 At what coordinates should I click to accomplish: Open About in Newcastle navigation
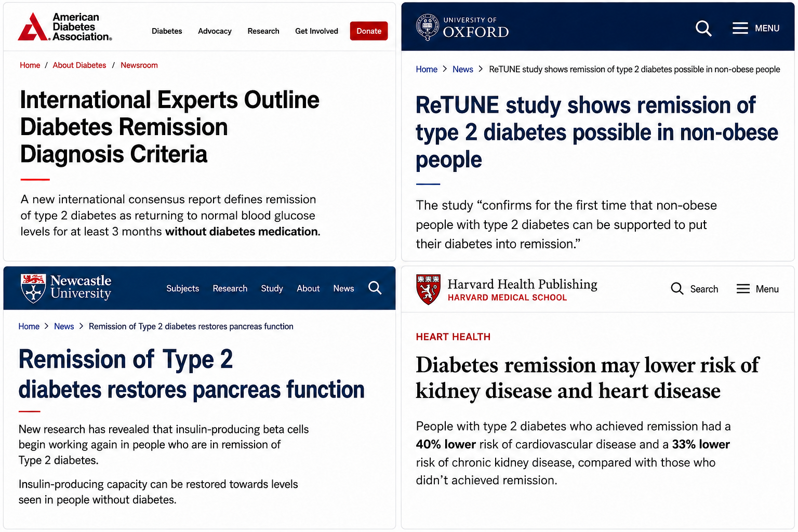point(308,288)
